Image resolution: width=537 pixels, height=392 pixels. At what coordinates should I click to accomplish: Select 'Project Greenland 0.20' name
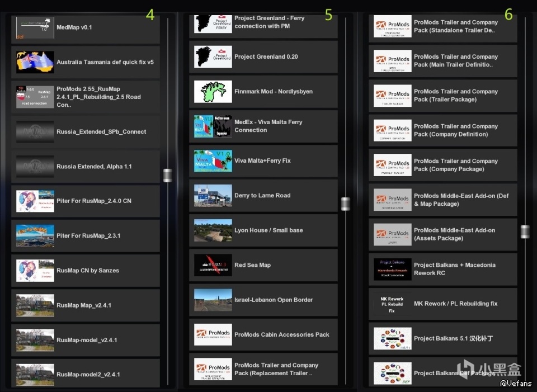[x=266, y=57]
